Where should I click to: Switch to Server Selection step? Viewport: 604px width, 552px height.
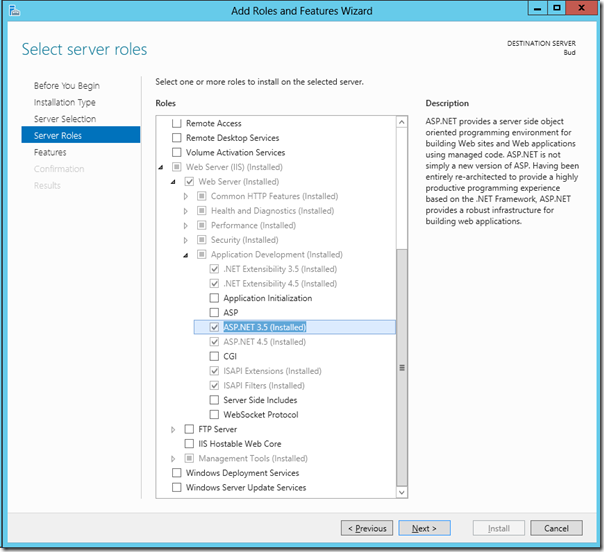pos(65,119)
